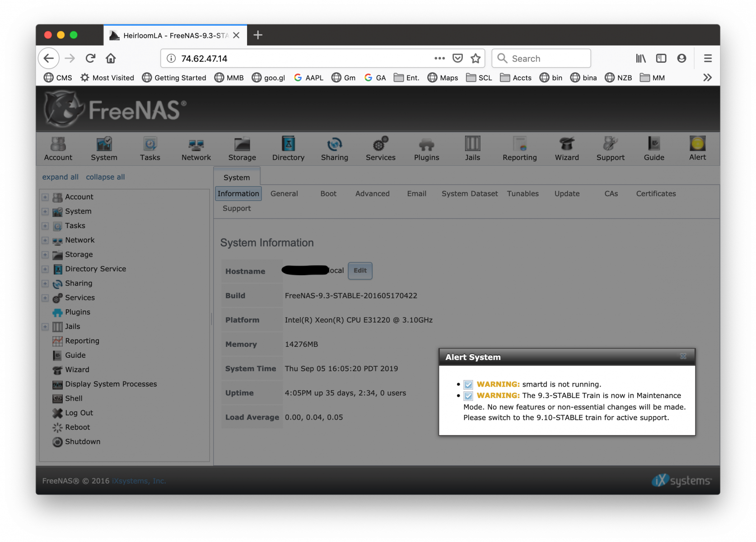This screenshot has width=756, height=542.
Task: Close the Alert System popup
Action: coord(683,356)
